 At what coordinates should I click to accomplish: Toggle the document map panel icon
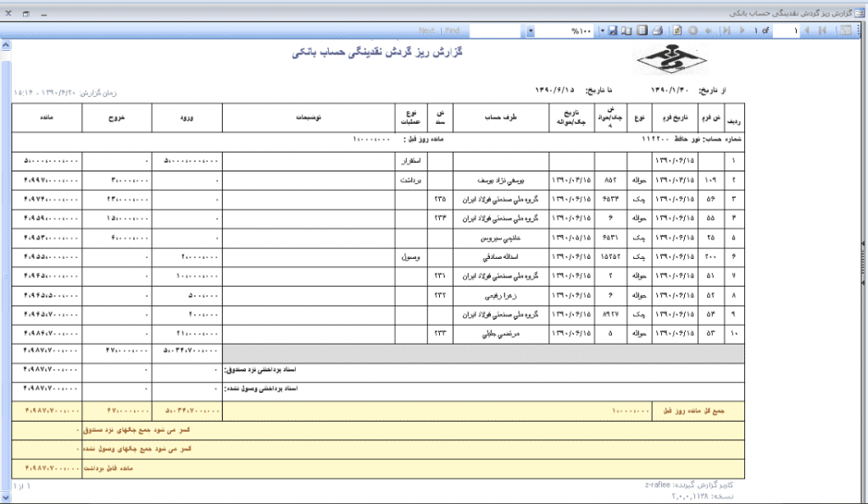point(845,31)
